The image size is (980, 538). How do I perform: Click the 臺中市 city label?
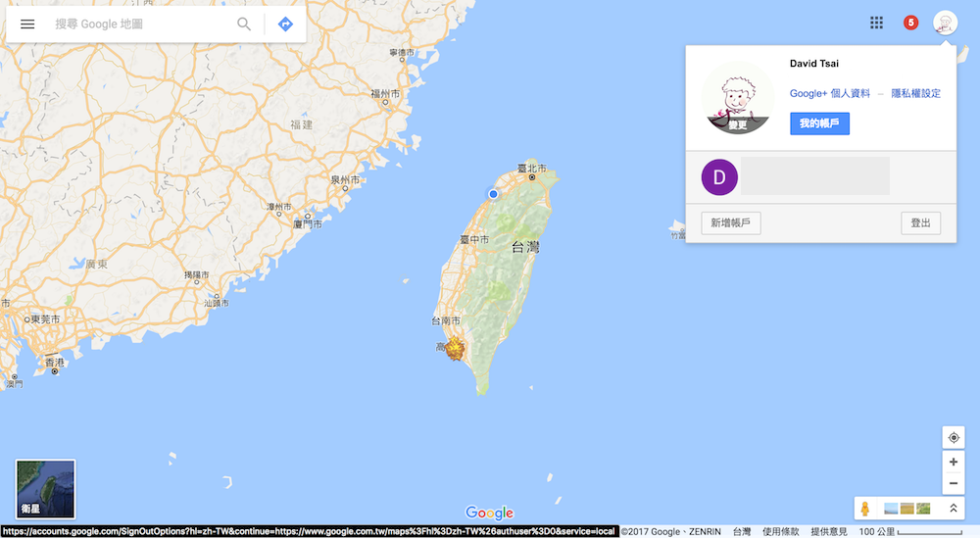(x=474, y=239)
